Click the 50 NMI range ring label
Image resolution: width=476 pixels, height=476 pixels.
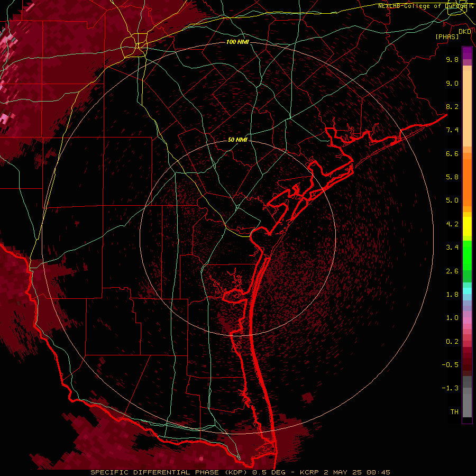[237, 140]
